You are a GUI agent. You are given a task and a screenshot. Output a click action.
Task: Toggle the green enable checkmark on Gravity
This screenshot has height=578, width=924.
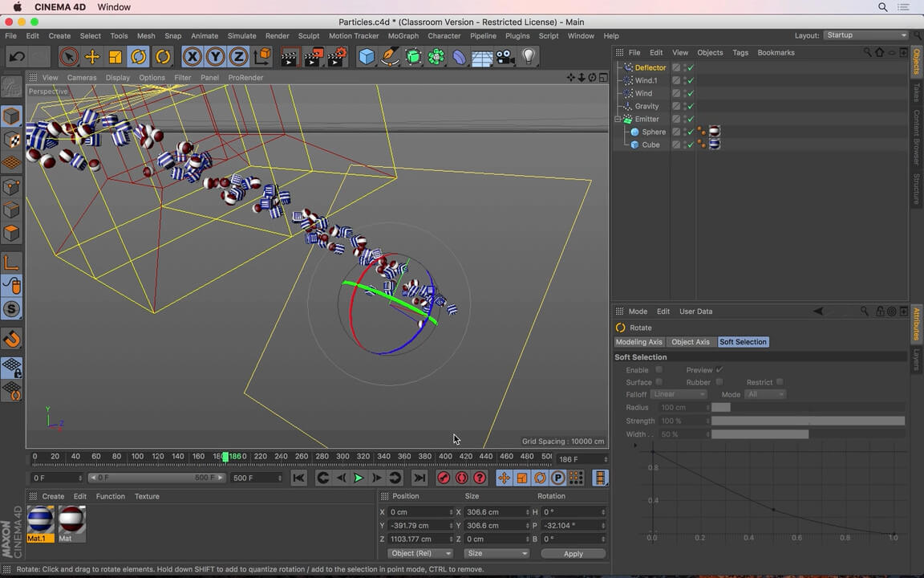[691, 106]
